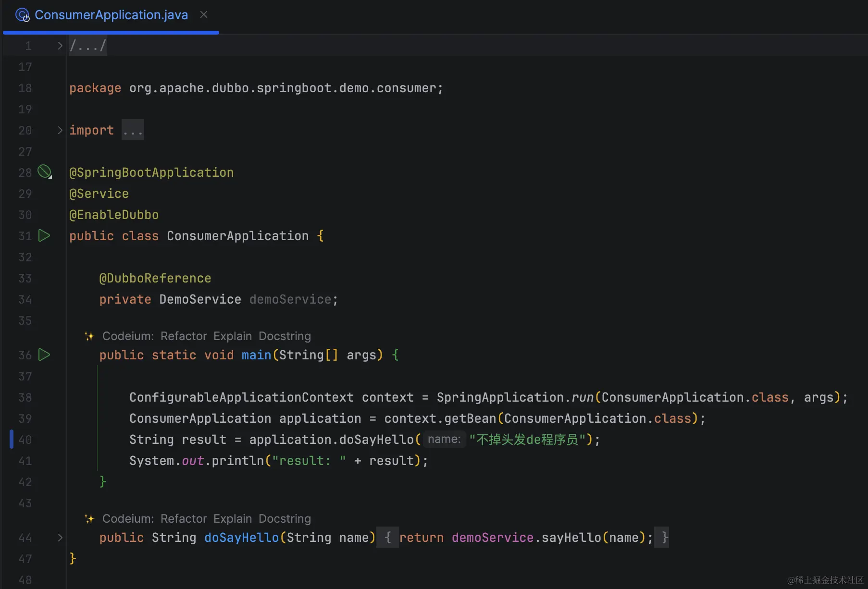Expand the folded header comment on line 1
868x589 pixels.
pyautogui.click(x=60, y=46)
